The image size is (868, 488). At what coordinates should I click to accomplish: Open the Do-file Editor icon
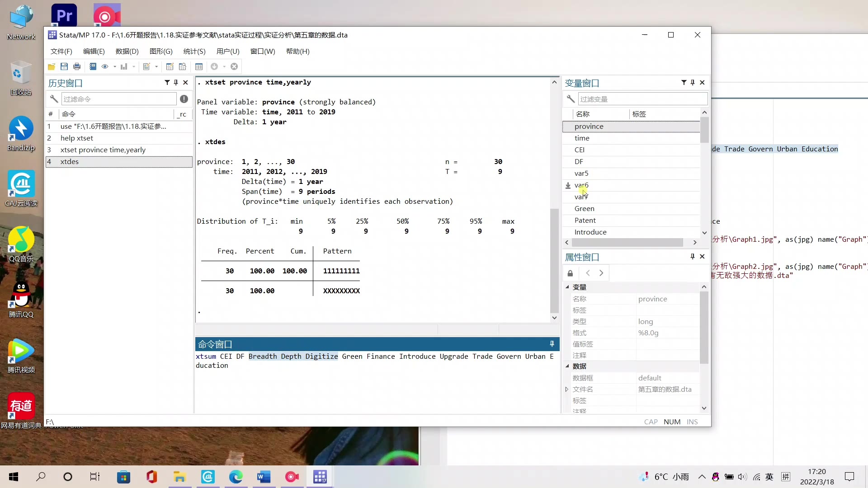[x=146, y=66]
